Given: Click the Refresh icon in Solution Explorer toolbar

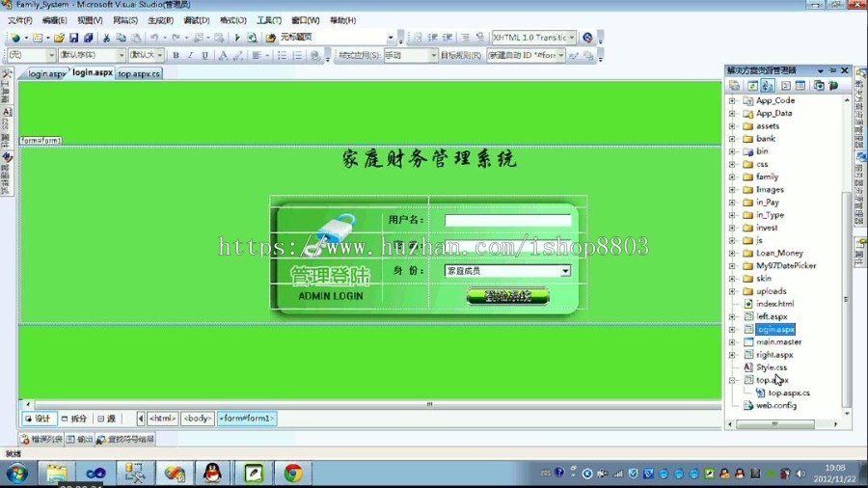Looking at the screenshot, I should (752, 86).
